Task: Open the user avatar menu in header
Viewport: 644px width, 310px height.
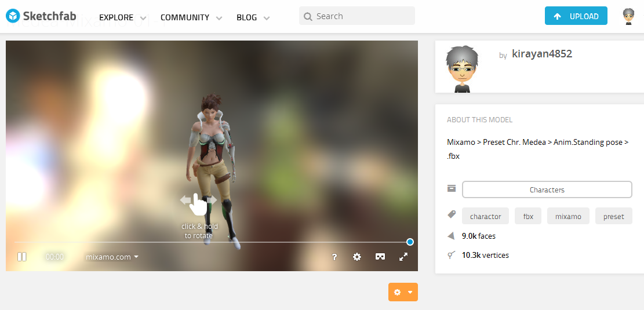Action: 628,16
